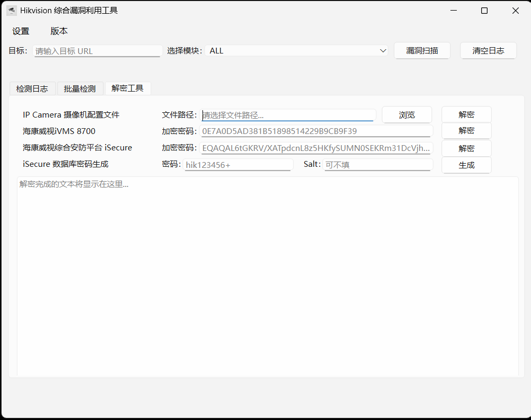Select the hik123456+ password field
The width and height of the screenshot is (531, 420).
(238, 165)
